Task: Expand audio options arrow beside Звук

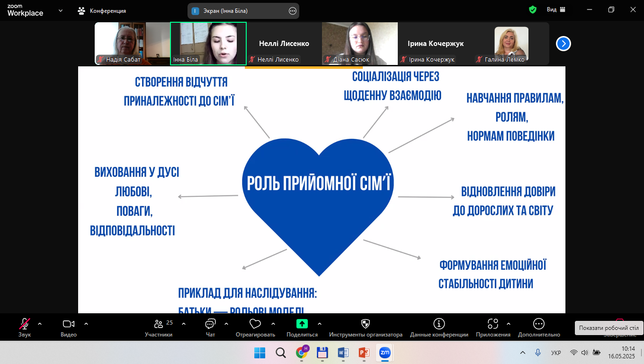Action: click(40, 324)
